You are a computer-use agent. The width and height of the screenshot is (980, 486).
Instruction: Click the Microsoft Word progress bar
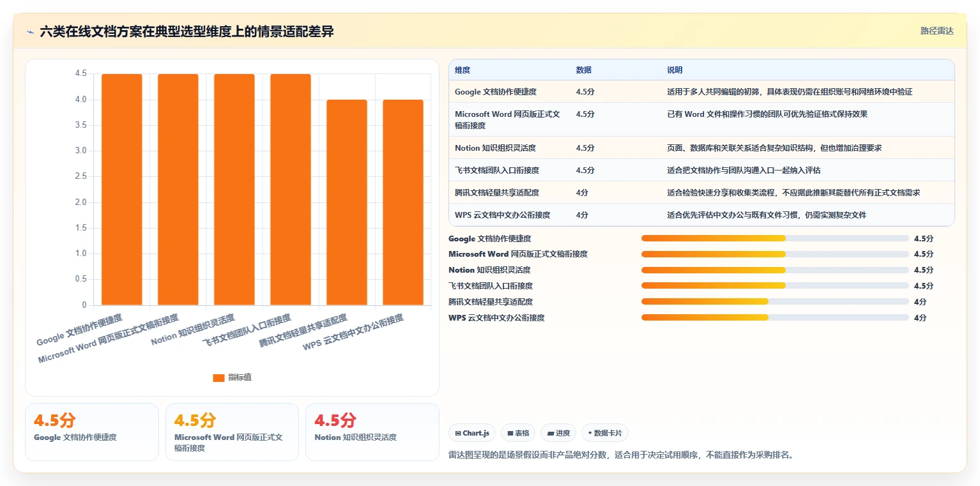[775, 254]
